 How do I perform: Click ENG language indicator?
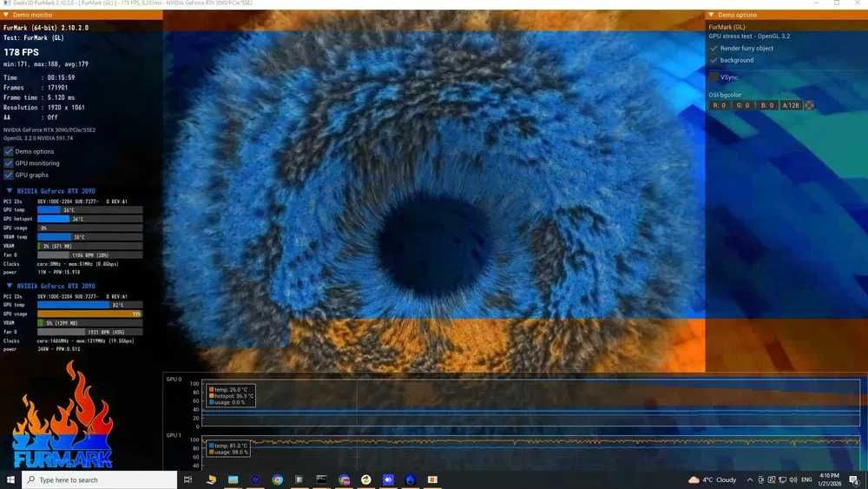[806, 479]
